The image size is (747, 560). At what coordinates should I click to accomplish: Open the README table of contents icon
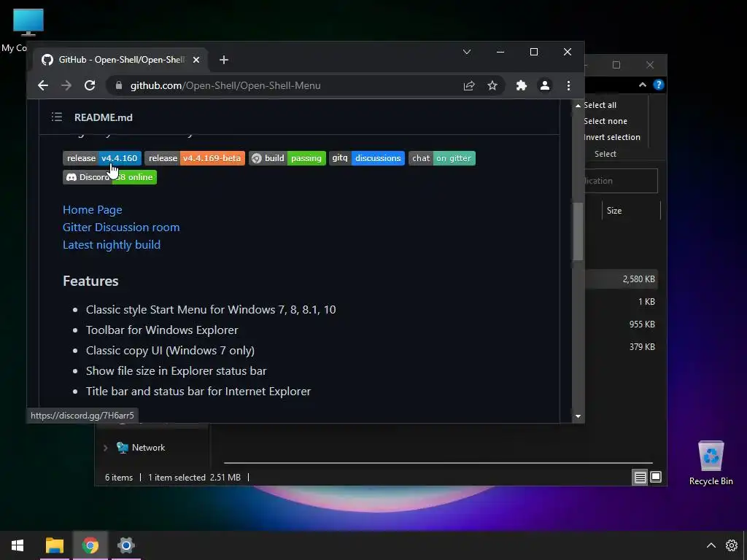click(57, 117)
